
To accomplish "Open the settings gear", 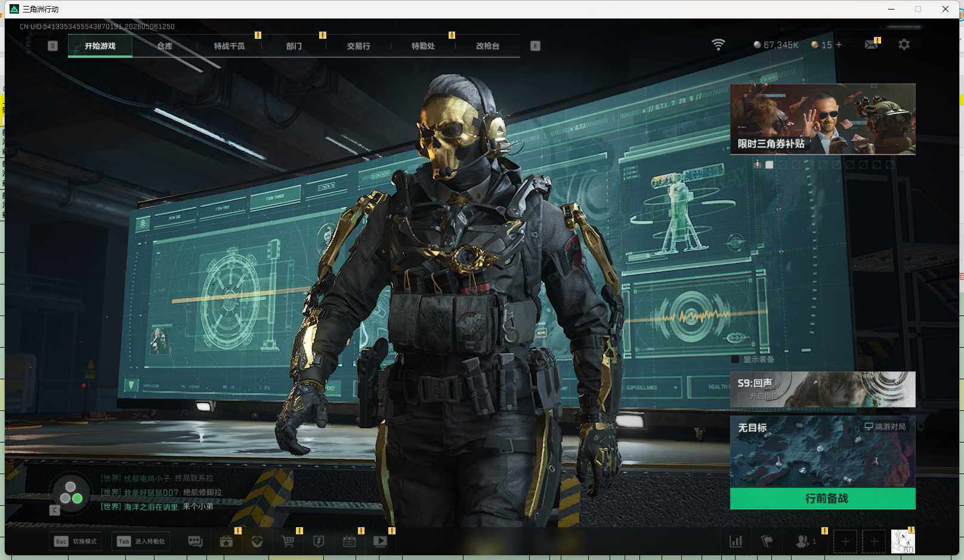I will (x=904, y=45).
